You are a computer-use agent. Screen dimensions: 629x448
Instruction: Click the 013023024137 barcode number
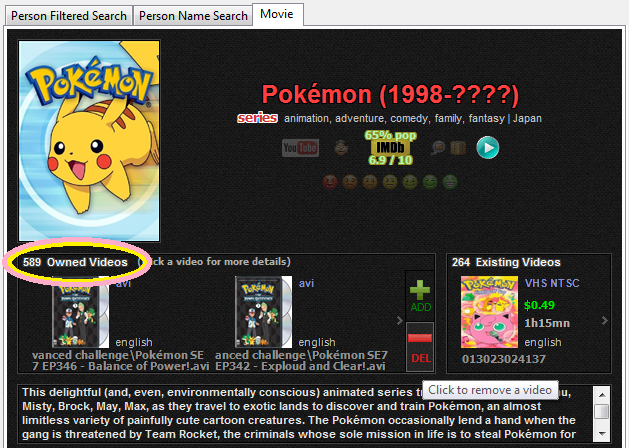[x=503, y=359]
